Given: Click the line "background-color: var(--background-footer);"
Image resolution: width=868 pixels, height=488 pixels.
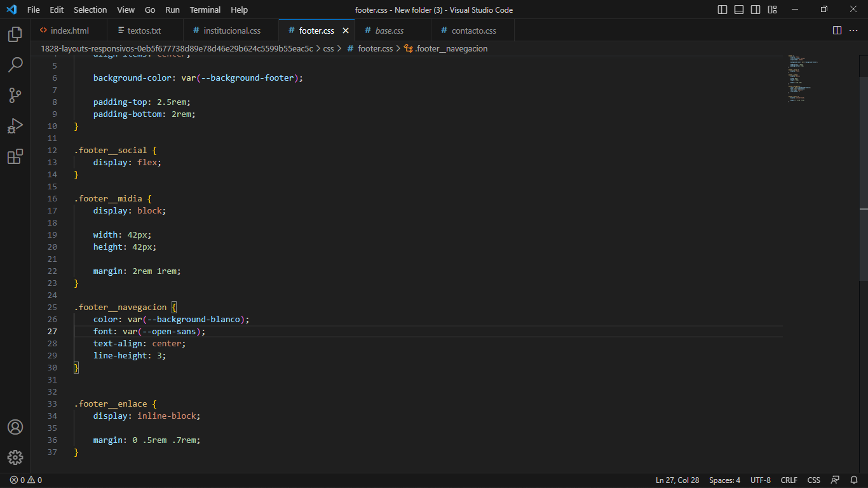Looking at the screenshot, I should [198, 78].
